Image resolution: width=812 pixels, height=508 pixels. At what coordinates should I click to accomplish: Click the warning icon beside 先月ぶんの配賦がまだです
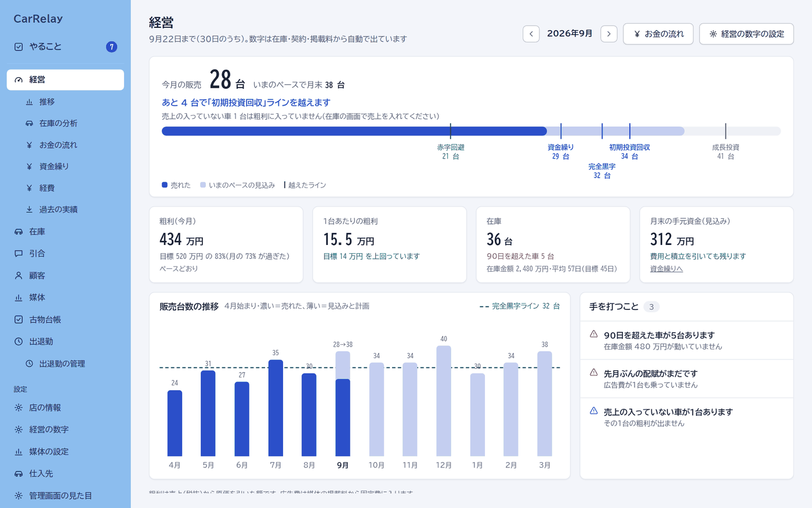pos(593,372)
